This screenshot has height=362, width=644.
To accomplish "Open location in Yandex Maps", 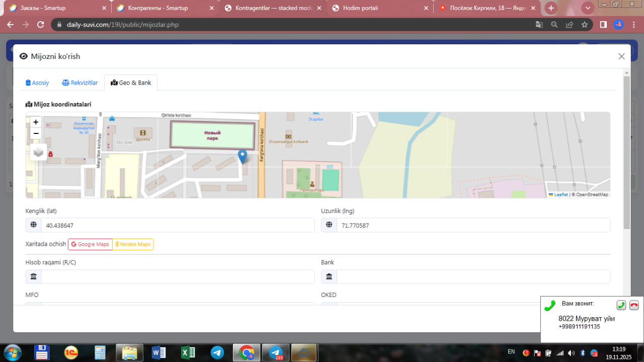I will [x=133, y=244].
